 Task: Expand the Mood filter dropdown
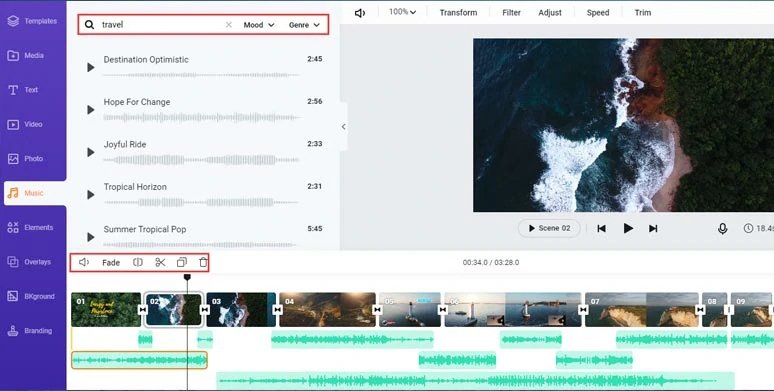tap(259, 25)
